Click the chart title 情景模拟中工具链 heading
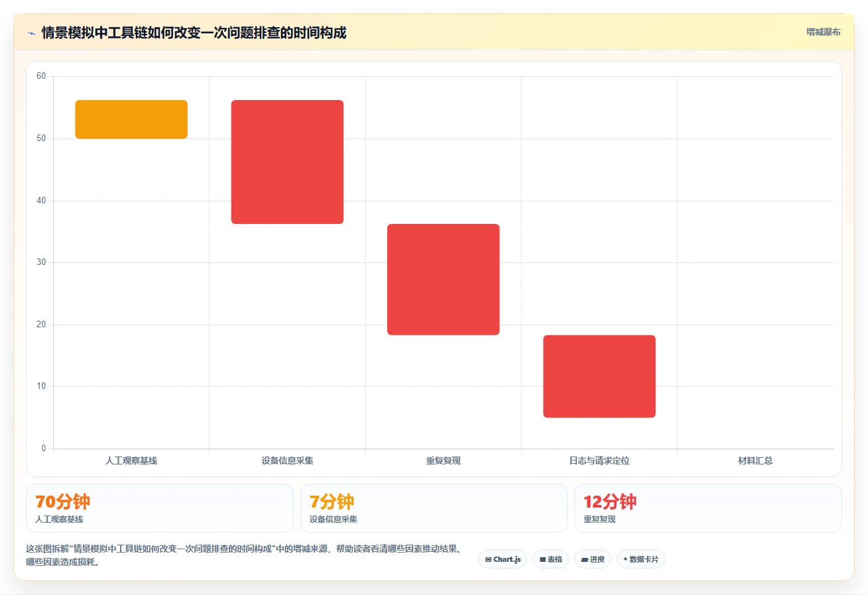This screenshot has width=868, height=595. click(194, 32)
